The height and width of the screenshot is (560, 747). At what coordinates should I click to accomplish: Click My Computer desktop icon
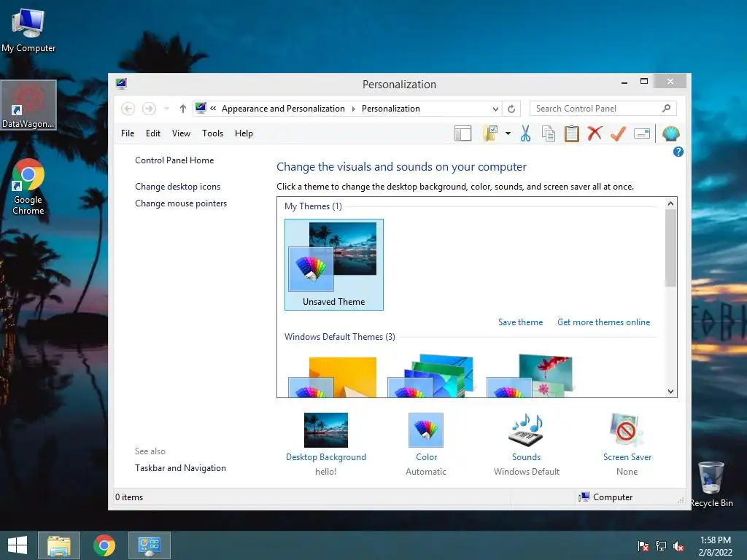point(28,30)
